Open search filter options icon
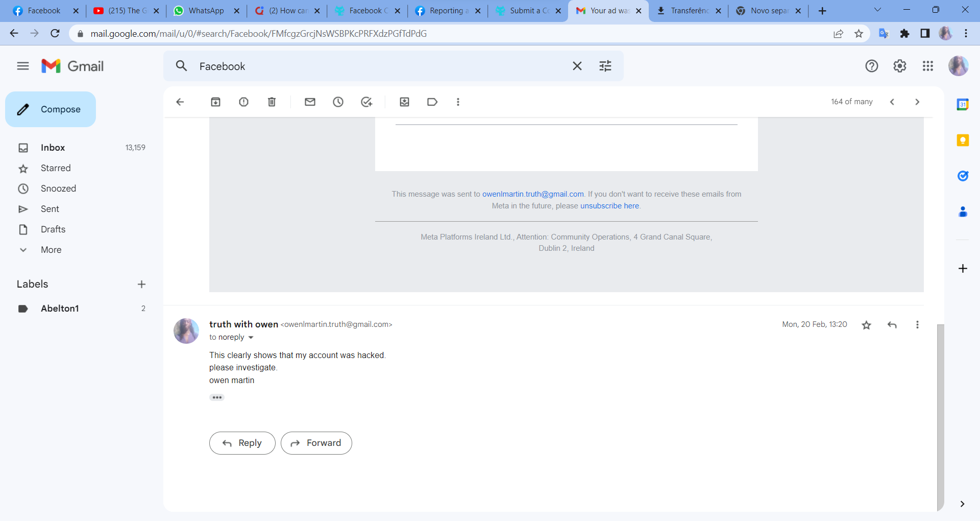Image resolution: width=980 pixels, height=521 pixels. click(x=605, y=66)
